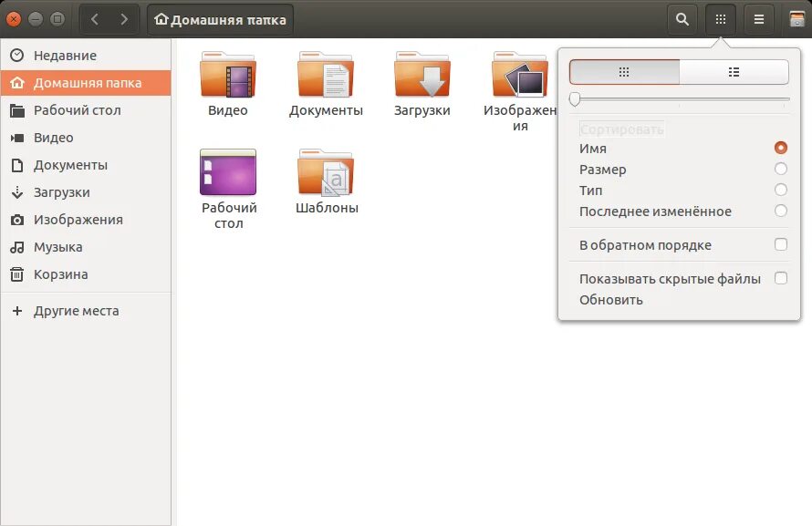This screenshot has width=812, height=526.
Task: Go back with the left arrow button
Action: coord(94,20)
